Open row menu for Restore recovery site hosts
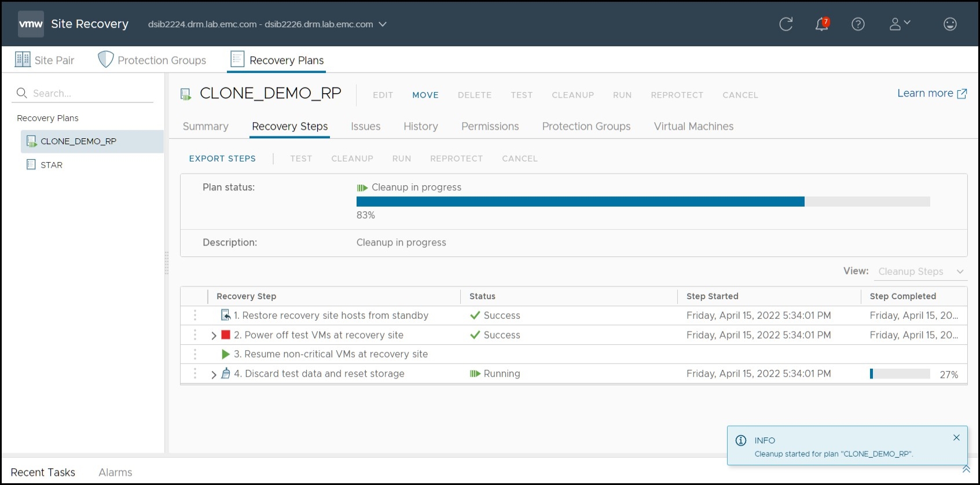 click(195, 315)
